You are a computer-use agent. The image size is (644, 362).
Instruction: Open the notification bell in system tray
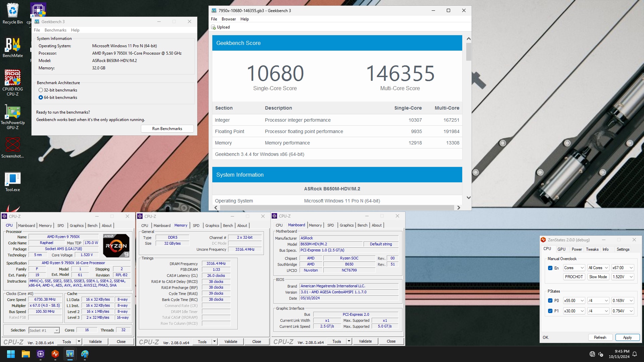tap(635, 354)
